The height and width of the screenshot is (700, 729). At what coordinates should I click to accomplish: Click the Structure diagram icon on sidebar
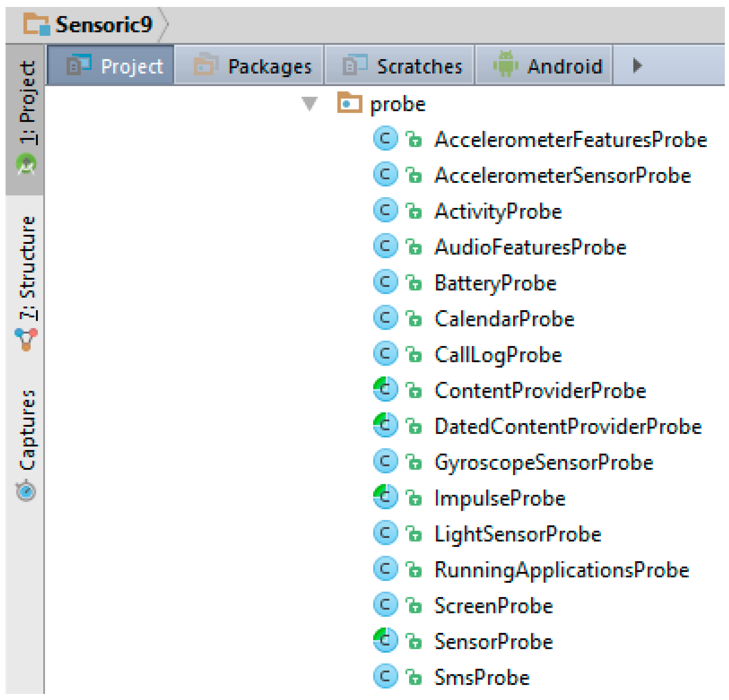tap(26, 339)
